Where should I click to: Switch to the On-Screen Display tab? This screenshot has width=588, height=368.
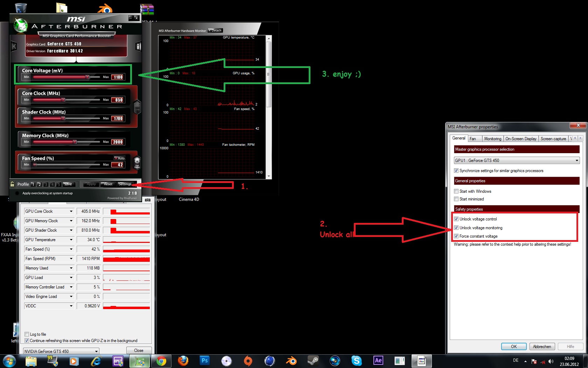[521, 139]
